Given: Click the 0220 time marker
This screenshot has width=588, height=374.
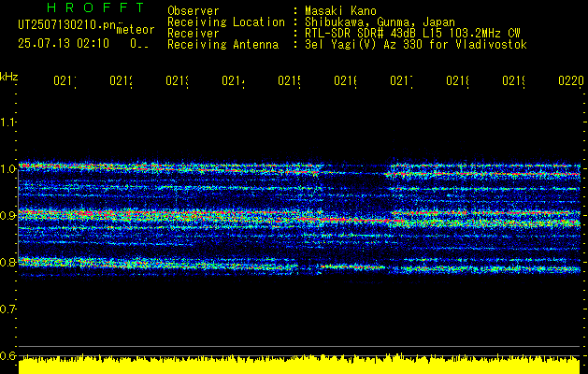Looking at the screenshot, I should pos(571,80).
